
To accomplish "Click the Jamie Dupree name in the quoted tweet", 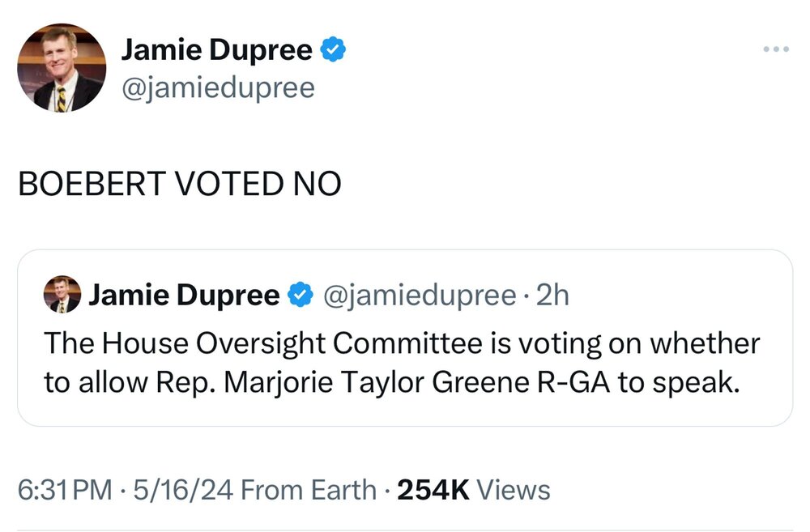I will point(185,296).
